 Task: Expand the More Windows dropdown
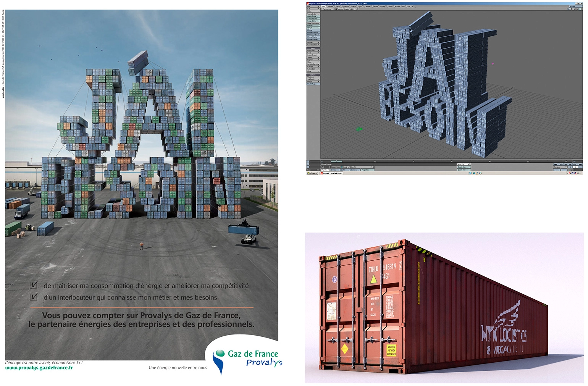coord(313,23)
